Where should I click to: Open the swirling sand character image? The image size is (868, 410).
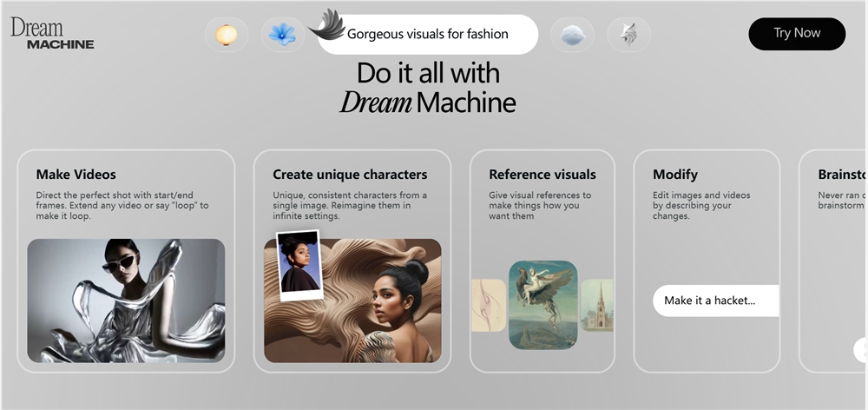pos(382,313)
